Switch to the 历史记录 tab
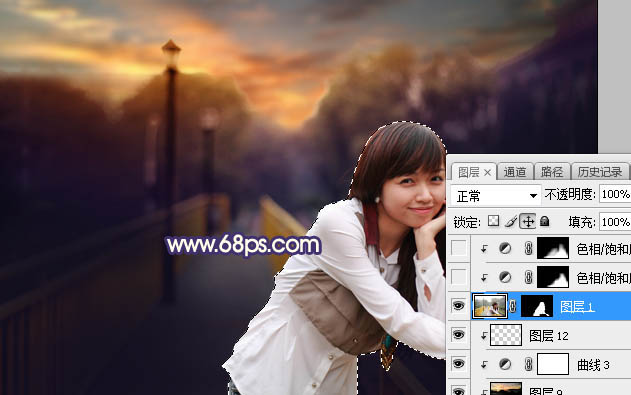 click(600, 172)
